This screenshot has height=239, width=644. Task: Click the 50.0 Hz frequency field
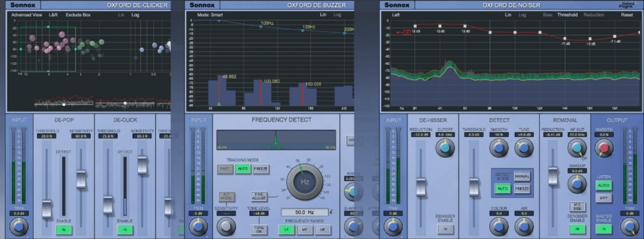tap(305, 212)
